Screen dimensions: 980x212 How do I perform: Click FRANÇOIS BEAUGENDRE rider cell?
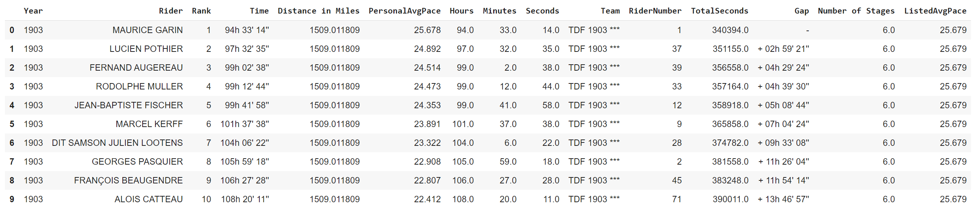[x=128, y=180]
